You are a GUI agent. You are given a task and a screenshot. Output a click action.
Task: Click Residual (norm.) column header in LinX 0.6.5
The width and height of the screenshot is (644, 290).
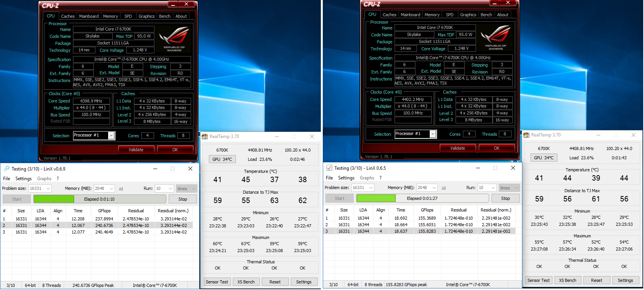coord(496,210)
